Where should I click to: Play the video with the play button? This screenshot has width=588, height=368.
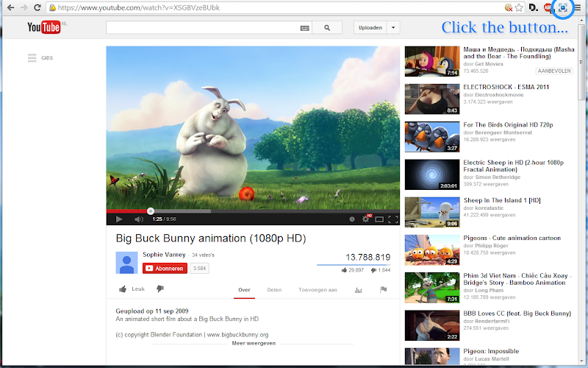point(119,219)
